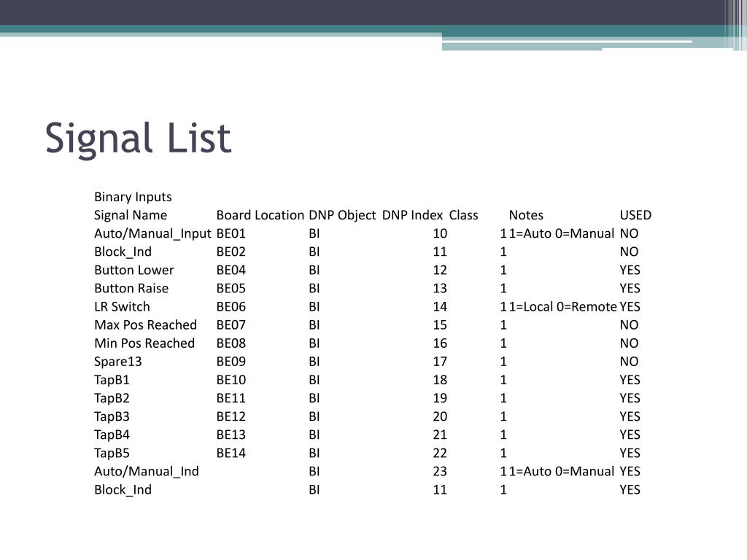Click 'BI' object in the Auto/Manual_Ind row
Viewport: 747px width, 560px height.
(x=314, y=472)
